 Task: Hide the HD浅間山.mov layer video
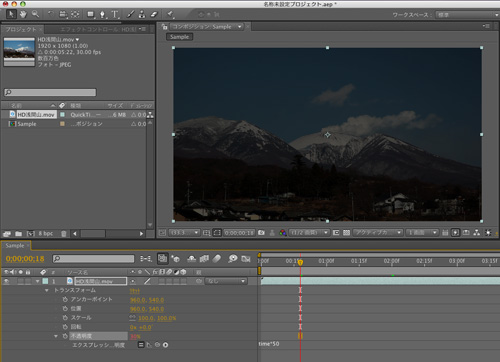click(6, 281)
